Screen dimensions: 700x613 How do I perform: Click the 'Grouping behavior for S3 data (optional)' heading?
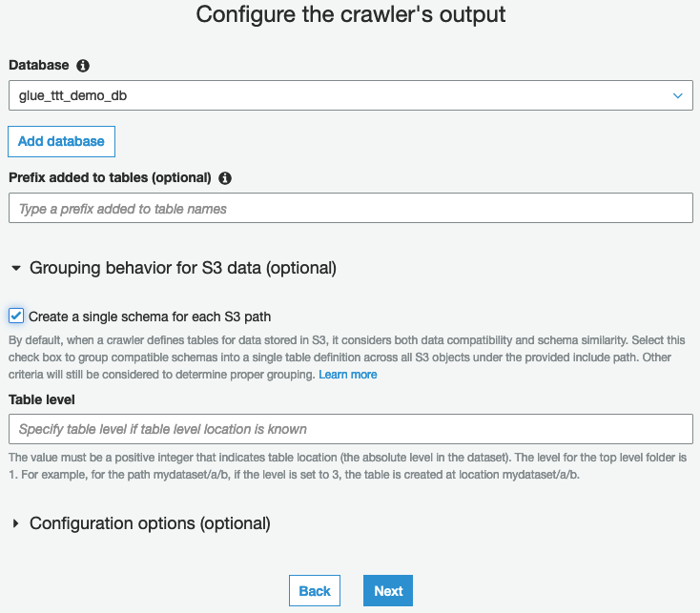pyautogui.click(x=183, y=268)
